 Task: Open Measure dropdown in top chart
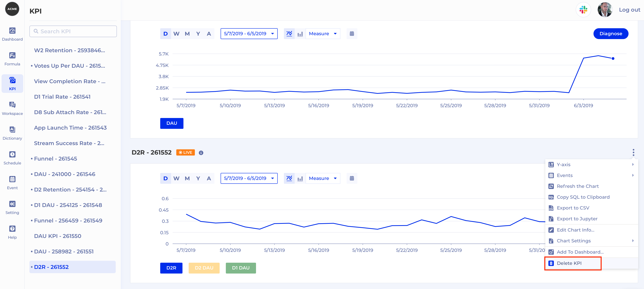(x=323, y=33)
